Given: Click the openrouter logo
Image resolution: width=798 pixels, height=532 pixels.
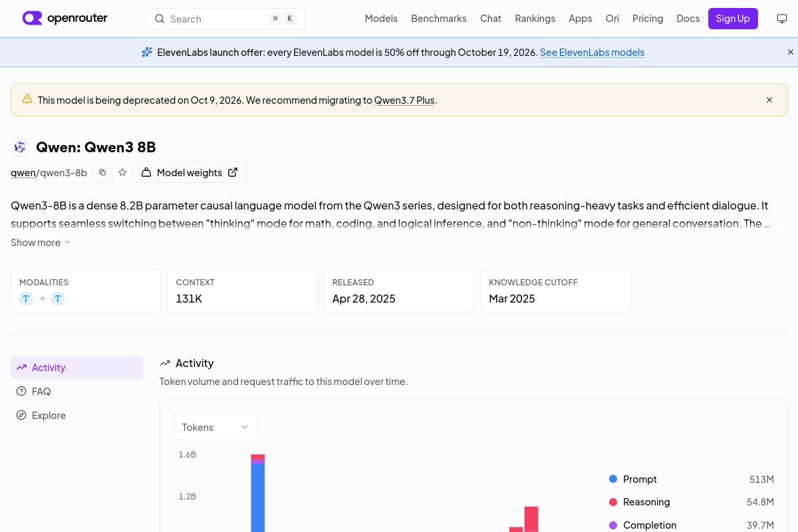Looking at the screenshot, I should pyautogui.click(x=65, y=19).
